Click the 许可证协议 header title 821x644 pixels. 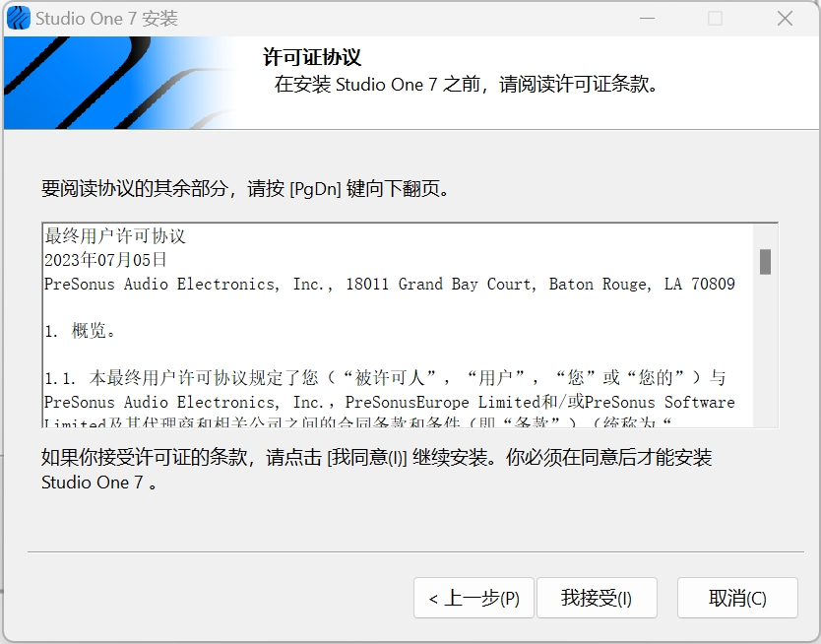312,57
